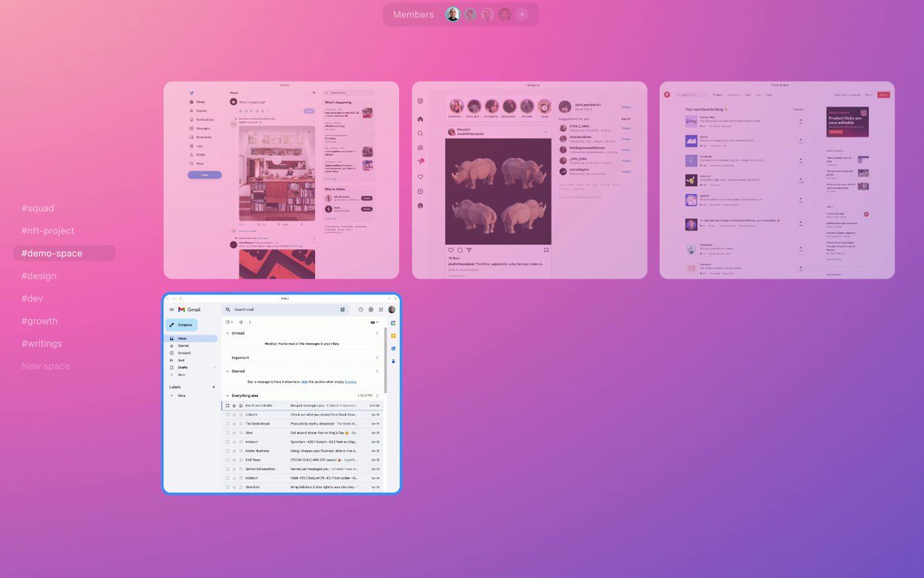
Task: Click Instagram home icon in sidebar
Action: [420, 119]
